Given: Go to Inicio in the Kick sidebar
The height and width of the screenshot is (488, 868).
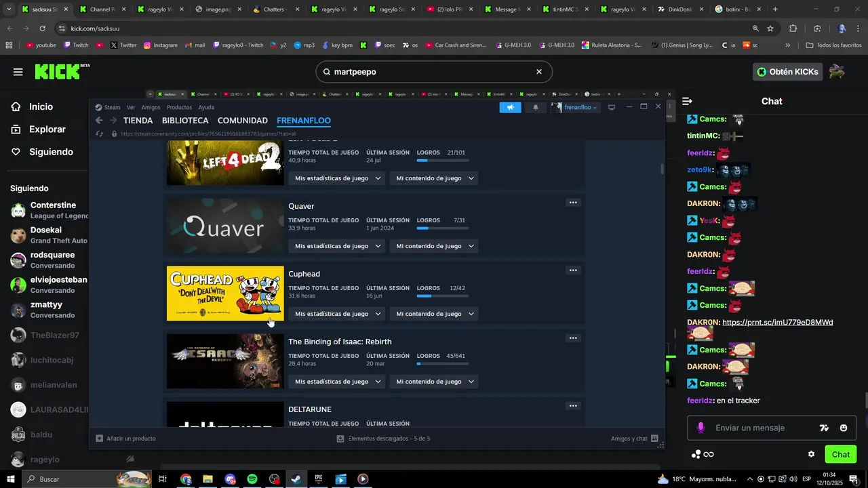Looking at the screenshot, I should 41,106.
